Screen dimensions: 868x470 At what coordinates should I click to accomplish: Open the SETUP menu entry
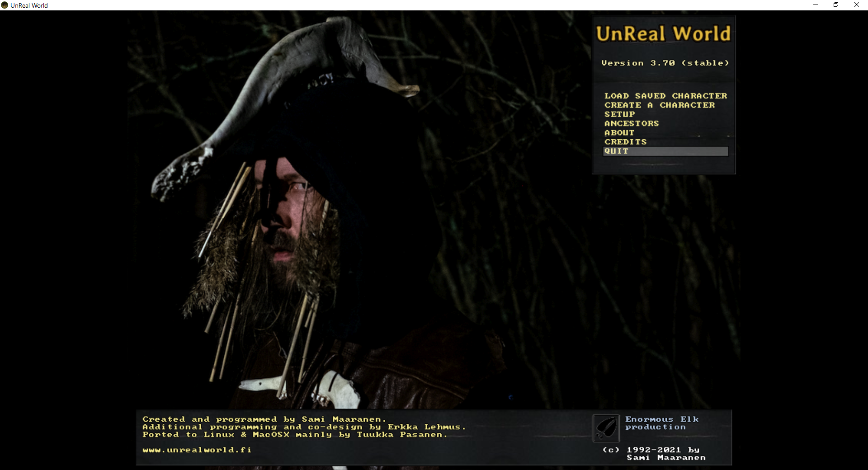pyautogui.click(x=620, y=114)
